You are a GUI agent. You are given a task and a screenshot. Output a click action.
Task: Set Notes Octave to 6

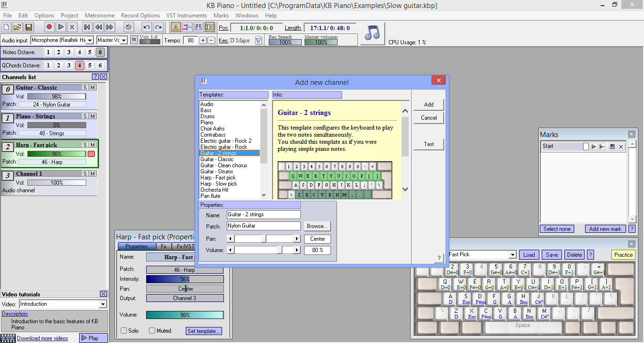point(100,52)
